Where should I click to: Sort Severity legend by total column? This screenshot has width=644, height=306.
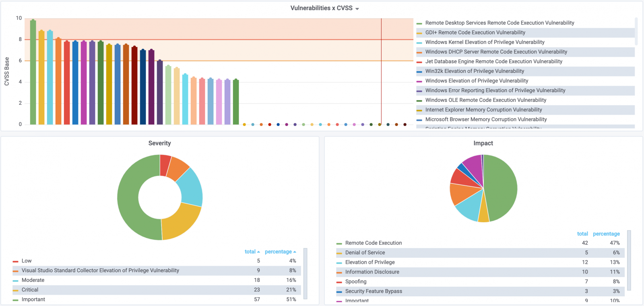coord(252,252)
